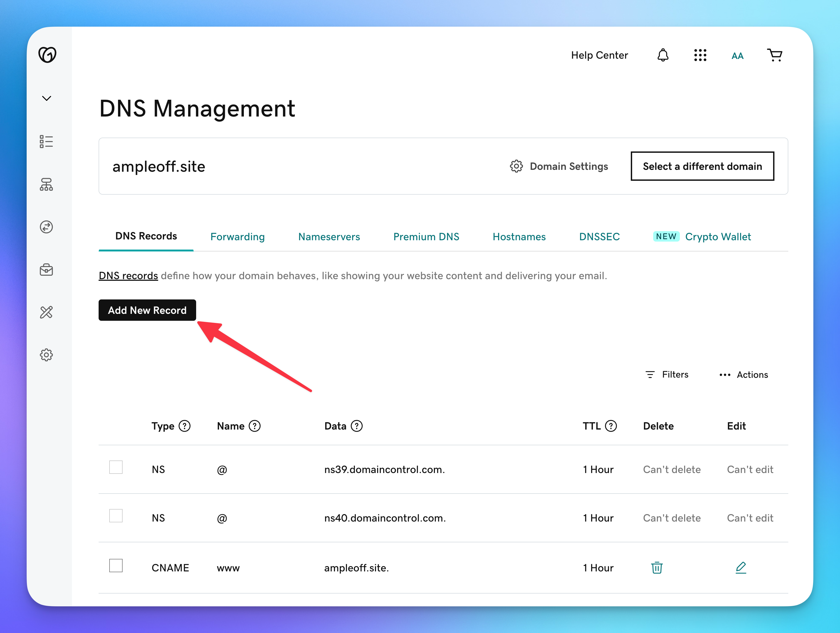Screen dimensions: 840x633
Task: Switch to the DNSSEC tab
Action: [599, 237]
